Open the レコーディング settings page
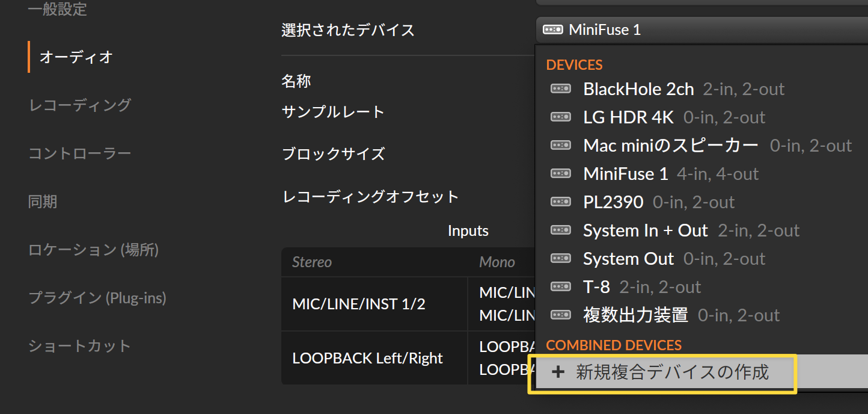This screenshot has width=868, height=414. click(79, 105)
